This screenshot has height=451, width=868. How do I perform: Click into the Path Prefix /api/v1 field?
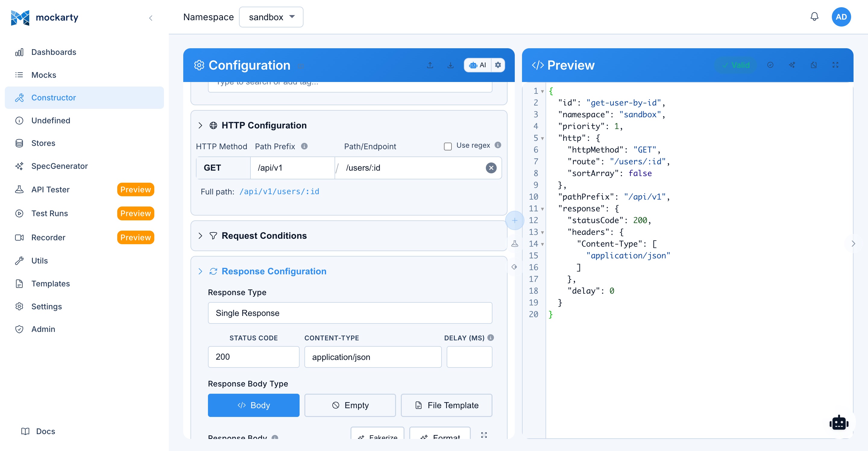coord(292,168)
